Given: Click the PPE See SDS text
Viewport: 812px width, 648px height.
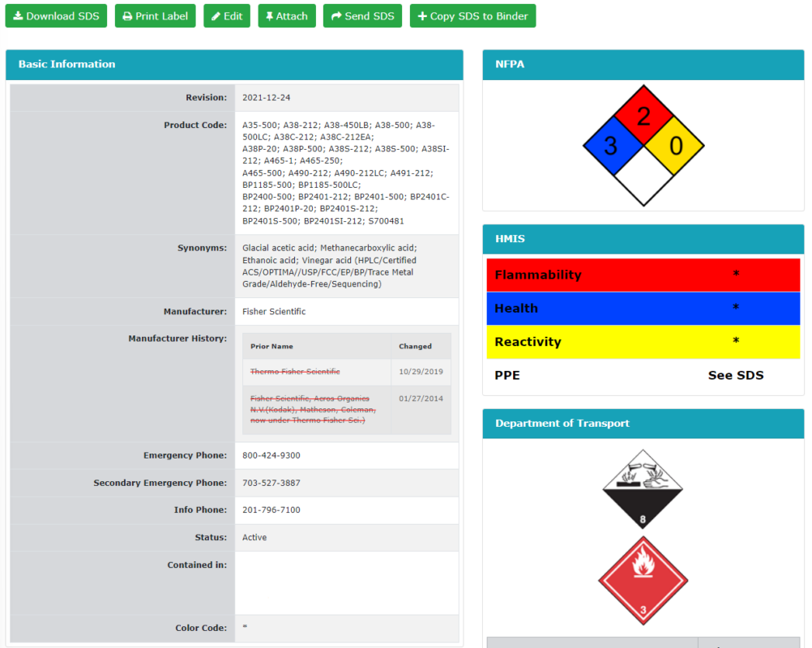Looking at the screenshot, I should [x=735, y=375].
